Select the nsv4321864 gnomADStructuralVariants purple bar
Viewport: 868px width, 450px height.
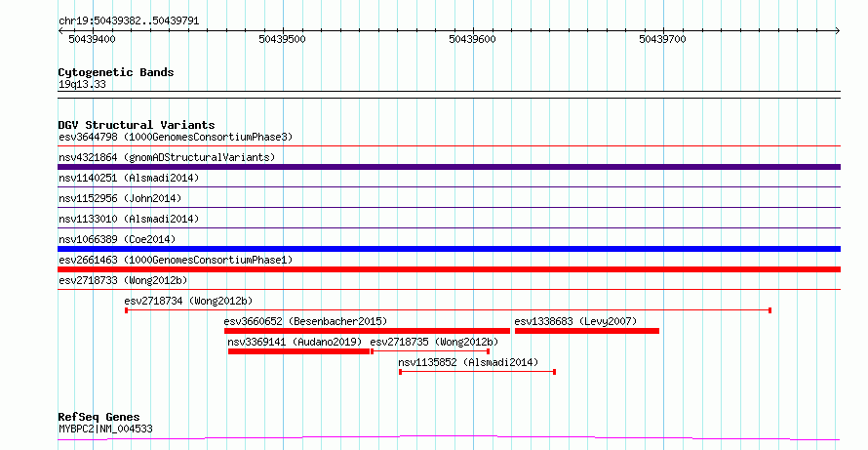[449, 167]
